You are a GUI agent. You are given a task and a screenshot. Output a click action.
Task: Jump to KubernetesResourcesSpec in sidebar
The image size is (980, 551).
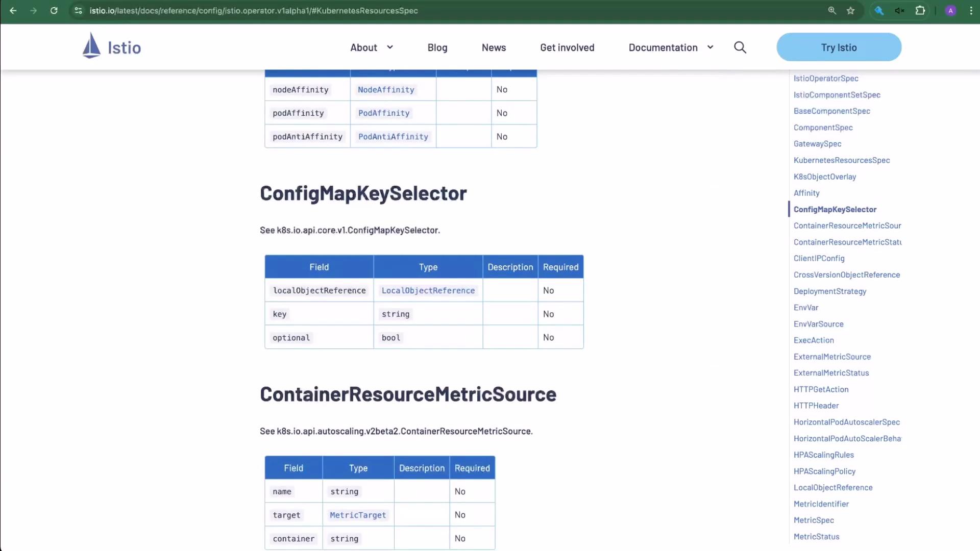[x=842, y=160]
